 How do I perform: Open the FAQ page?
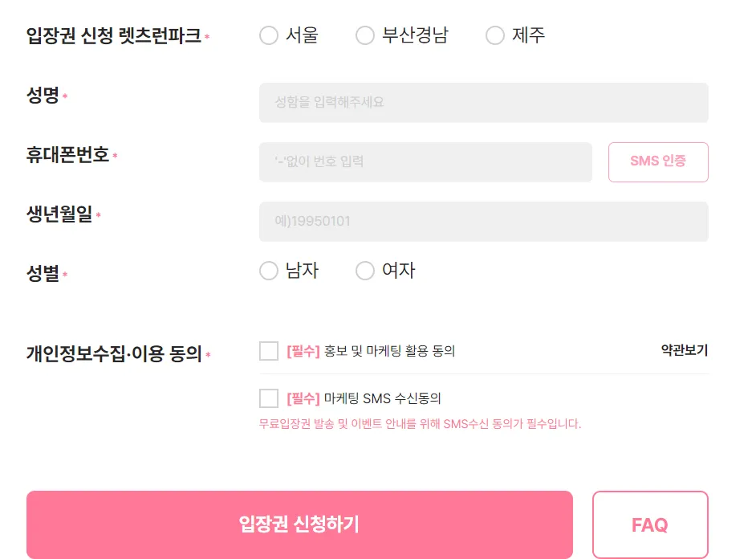tap(650, 524)
